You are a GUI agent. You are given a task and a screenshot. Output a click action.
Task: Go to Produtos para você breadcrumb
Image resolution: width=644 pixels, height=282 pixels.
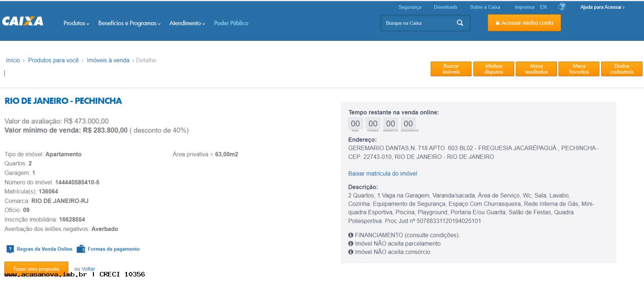tap(53, 60)
